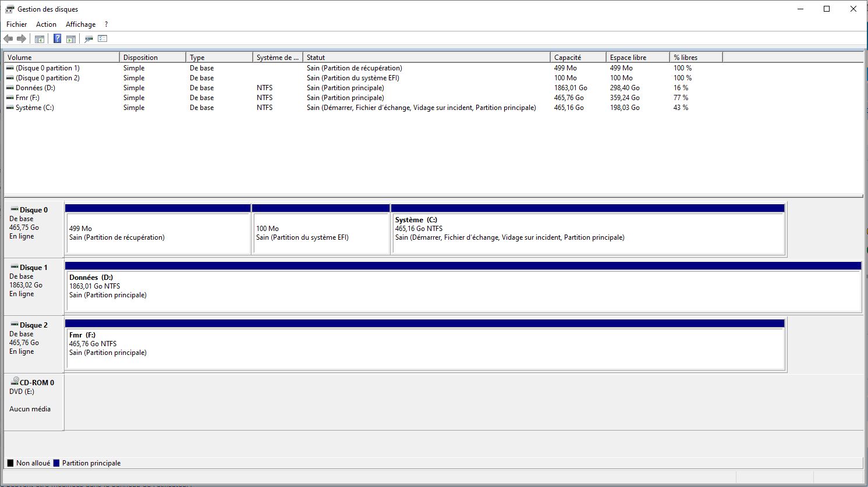Screen dimensions: 868x487
Task: Click the Sain (Partition de récupération) status cell in list
Action: (354, 68)
